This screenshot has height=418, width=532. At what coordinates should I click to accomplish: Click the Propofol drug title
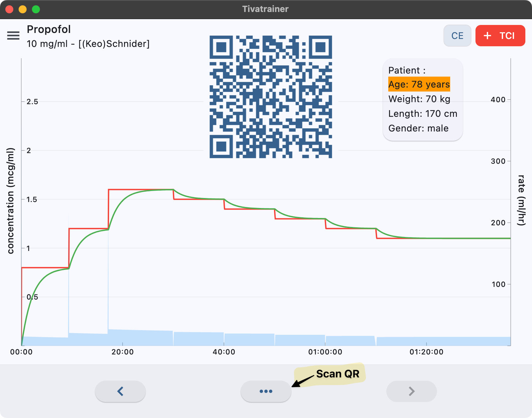pyautogui.click(x=49, y=29)
